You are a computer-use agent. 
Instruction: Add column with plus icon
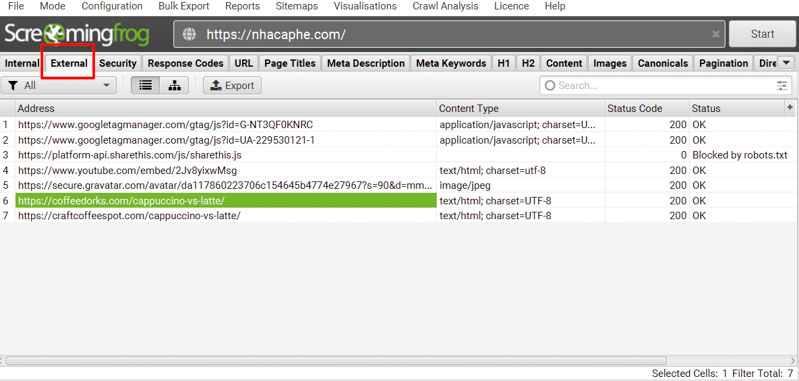[790, 107]
